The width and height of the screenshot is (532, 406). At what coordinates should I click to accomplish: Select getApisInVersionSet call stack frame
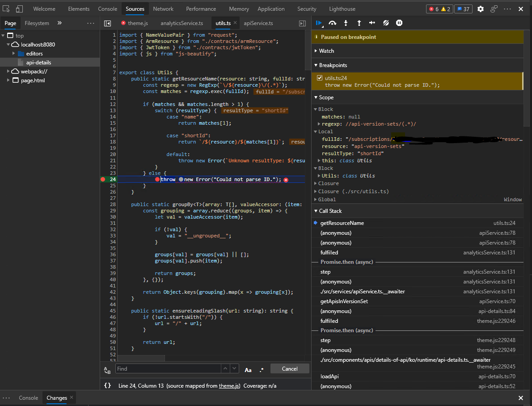pos(417,301)
